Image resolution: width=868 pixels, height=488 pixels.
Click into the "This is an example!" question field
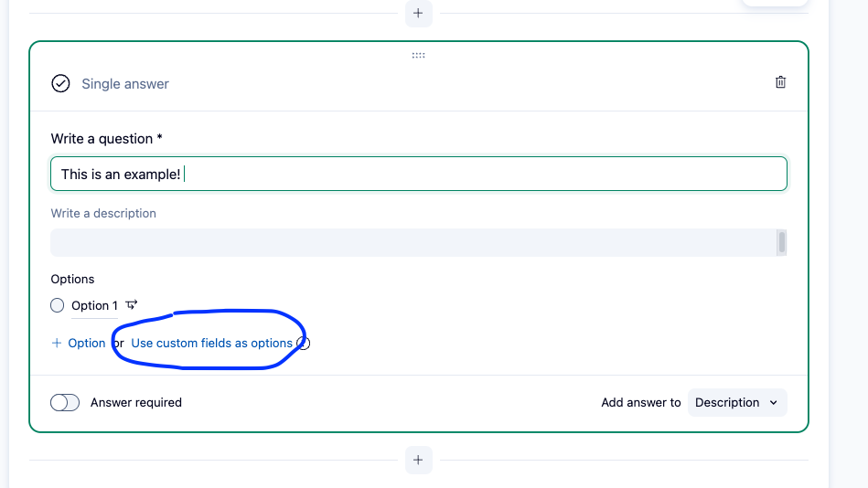(x=418, y=174)
